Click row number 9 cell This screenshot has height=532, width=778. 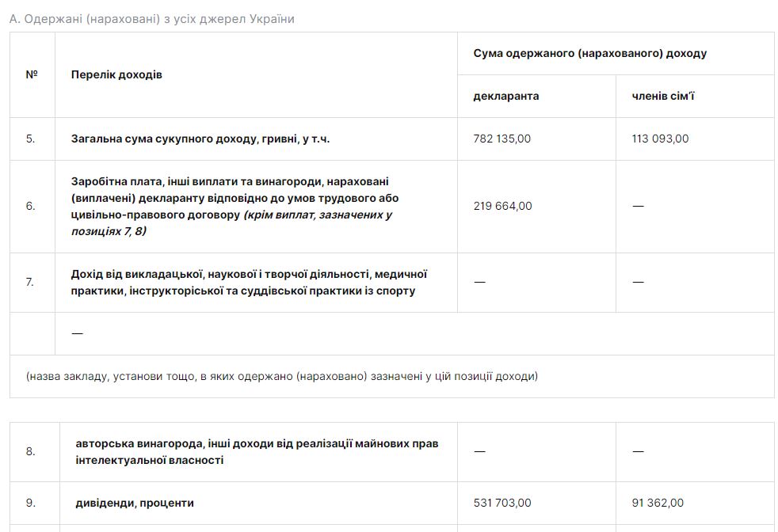click(x=30, y=503)
